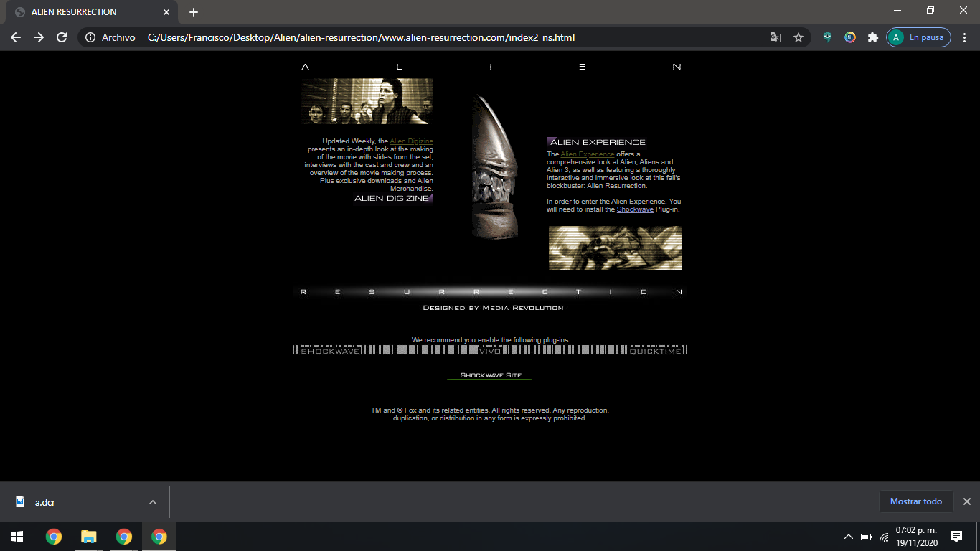Show hidden system tray icons
Screen dimensions: 980x551
click(x=849, y=537)
